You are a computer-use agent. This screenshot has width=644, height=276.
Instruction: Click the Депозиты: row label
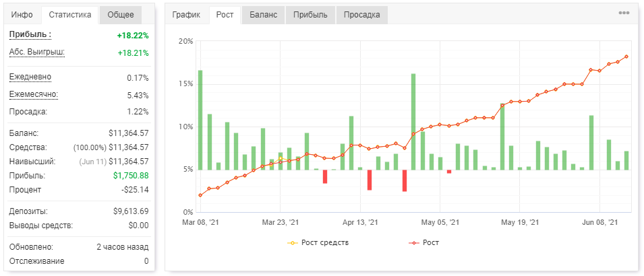pyautogui.click(x=28, y=211)
